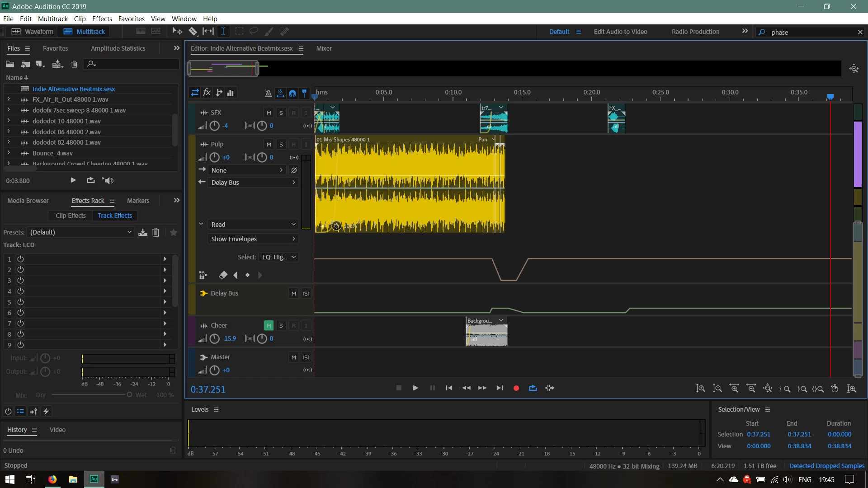This screenshot has height=488, width=868.
Task: Open the EQ envelope Select dropdown
Action: [x=278, y=257]
